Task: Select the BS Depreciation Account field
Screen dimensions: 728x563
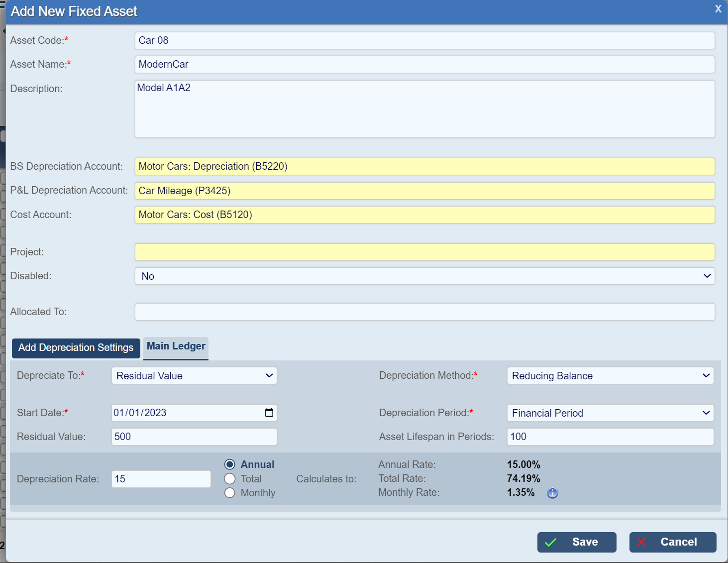Action: (424, 166)
